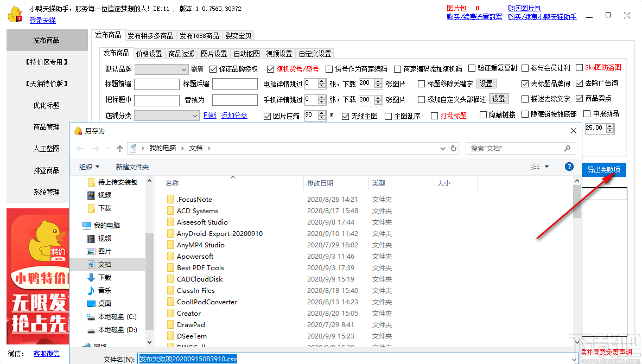
Task: Enable 主图乱序 checkbox
Action: 389,116
